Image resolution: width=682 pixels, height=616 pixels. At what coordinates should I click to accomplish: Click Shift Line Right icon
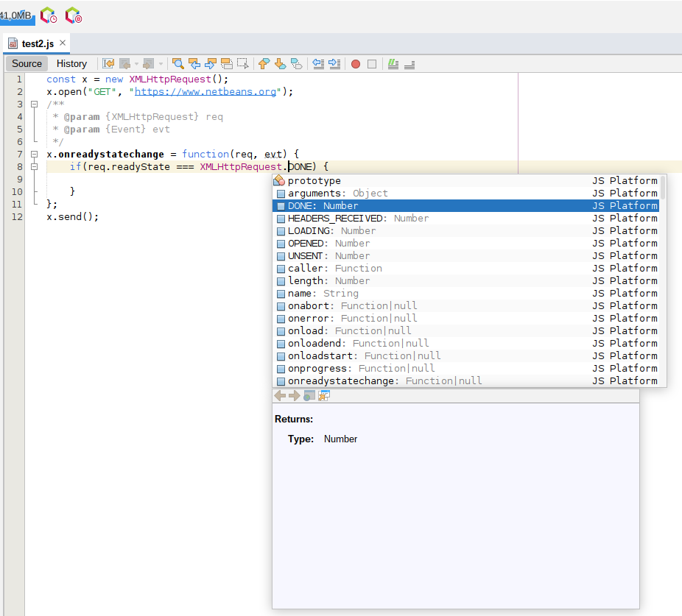[x=334, y=64]
